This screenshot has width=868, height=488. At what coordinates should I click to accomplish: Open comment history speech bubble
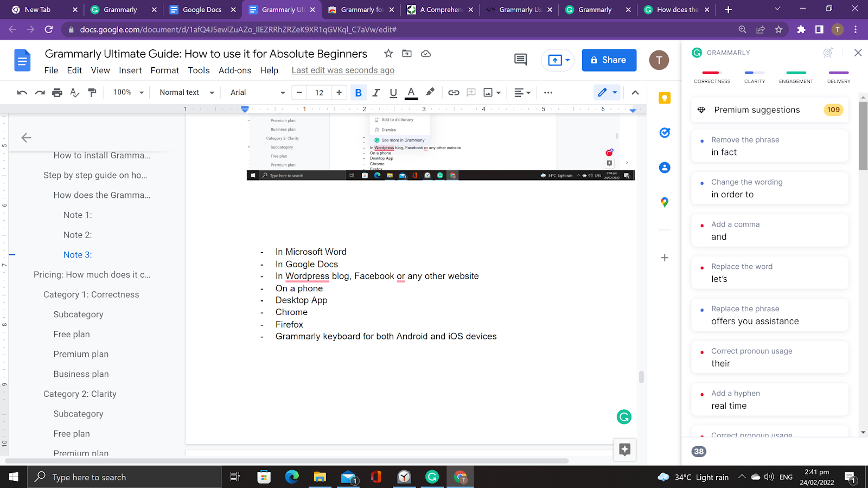[x=520, y=60]
